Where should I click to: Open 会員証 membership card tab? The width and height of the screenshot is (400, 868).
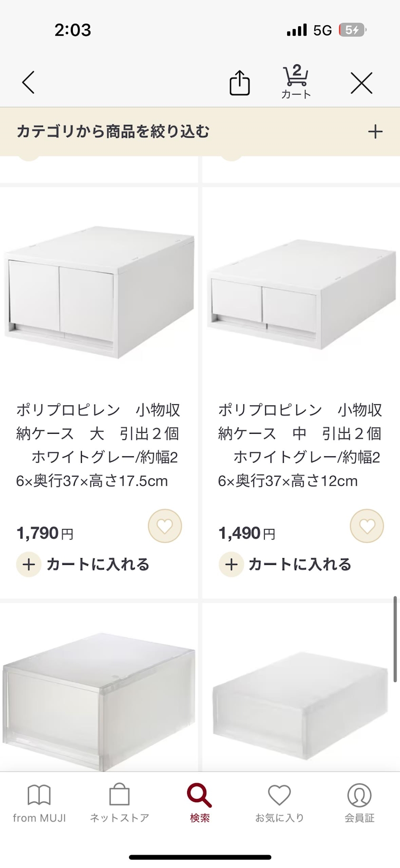[x=360, y=804]
